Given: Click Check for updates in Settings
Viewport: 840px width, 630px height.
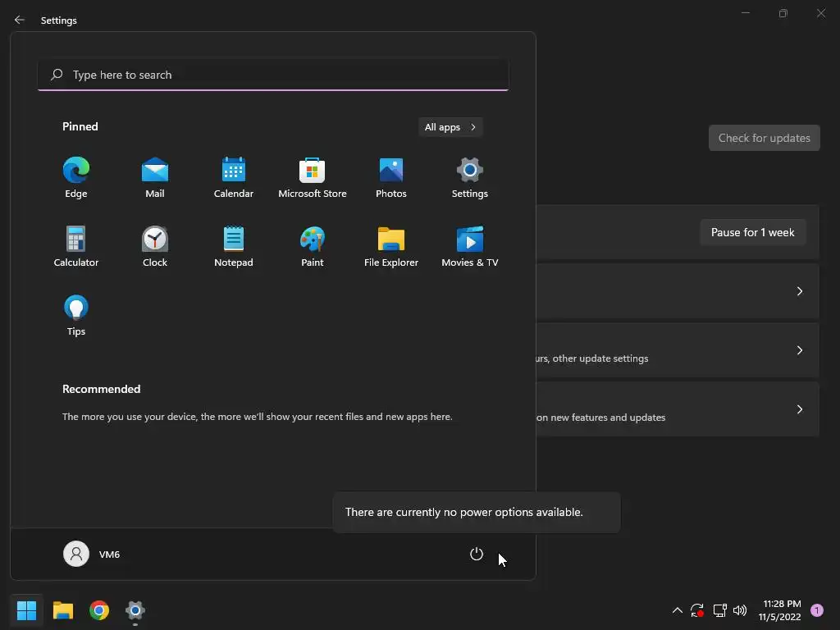Looking at the screenshot, I should [764, 138].
